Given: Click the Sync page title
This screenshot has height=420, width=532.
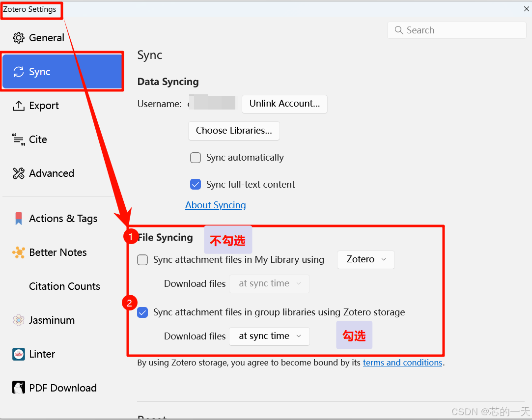Looking at the screenshot, I should [x=150, y=55].
